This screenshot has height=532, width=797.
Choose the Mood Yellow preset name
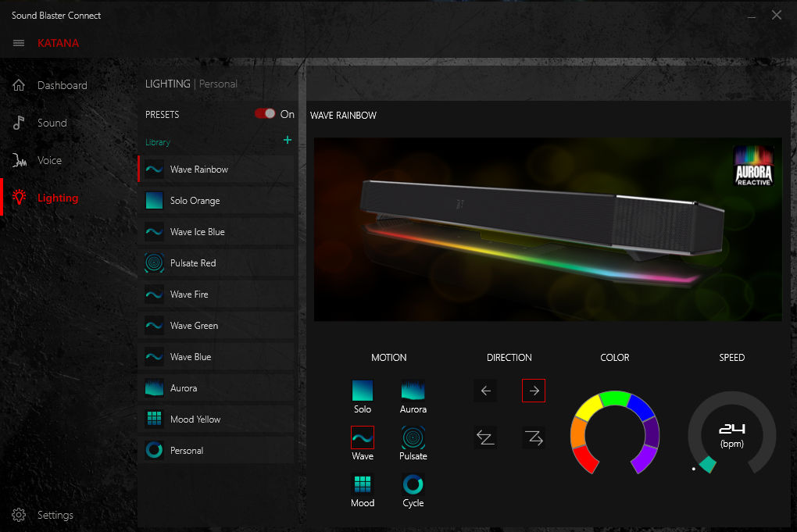[x=195, y=420]
